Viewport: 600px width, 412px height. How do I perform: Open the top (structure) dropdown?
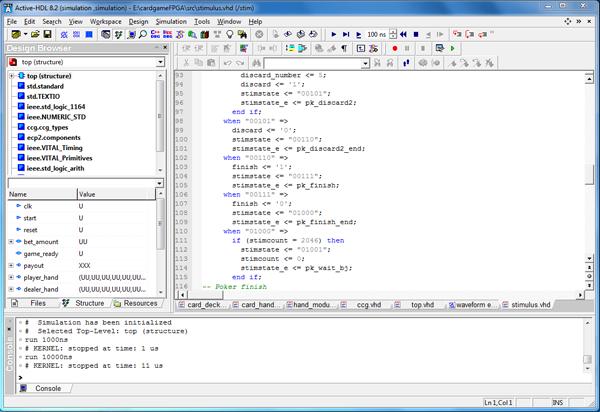pyautogui.click(x=160, y=62)
